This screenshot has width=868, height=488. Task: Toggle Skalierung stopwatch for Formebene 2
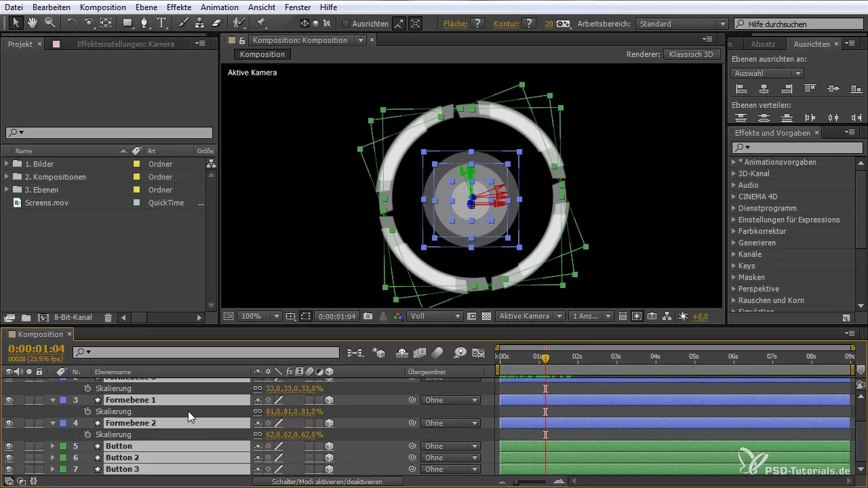87,434
